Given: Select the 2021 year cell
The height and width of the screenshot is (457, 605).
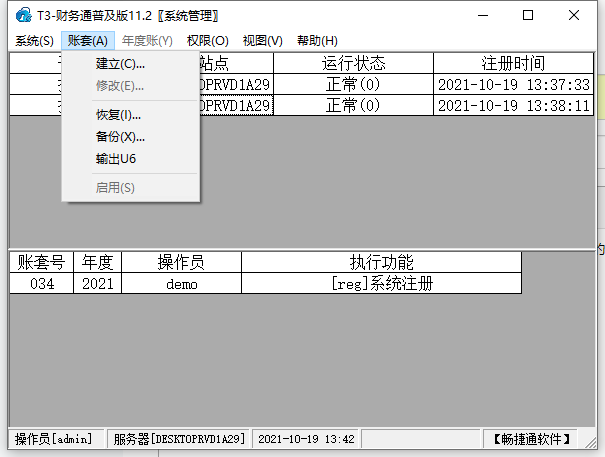Looking at the screenshot, I should [97, 284].
